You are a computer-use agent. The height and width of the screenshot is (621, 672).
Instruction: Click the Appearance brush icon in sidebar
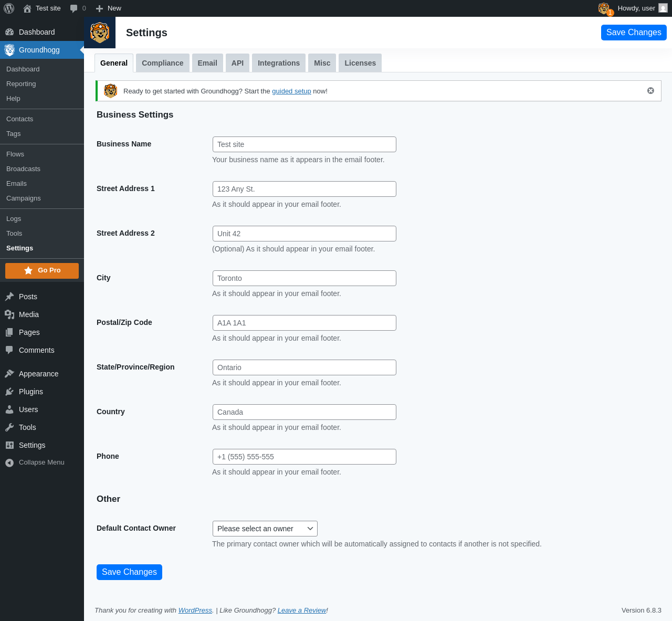[x=9, y=374]
